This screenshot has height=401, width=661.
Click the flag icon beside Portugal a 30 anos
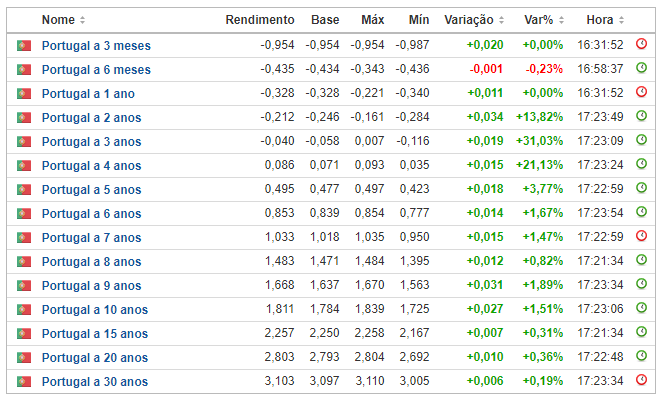pos(24,382)
